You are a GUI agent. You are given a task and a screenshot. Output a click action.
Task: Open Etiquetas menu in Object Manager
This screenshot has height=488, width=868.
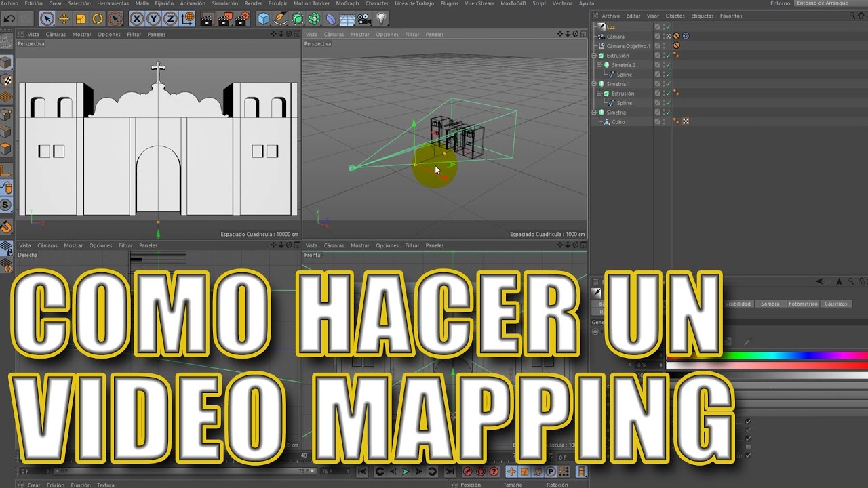coord(702,16)
